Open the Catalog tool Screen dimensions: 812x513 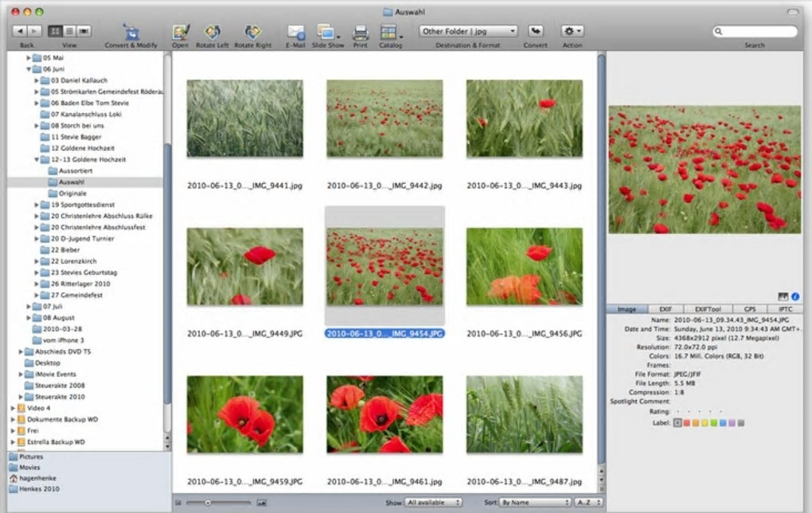coord(388,33)
